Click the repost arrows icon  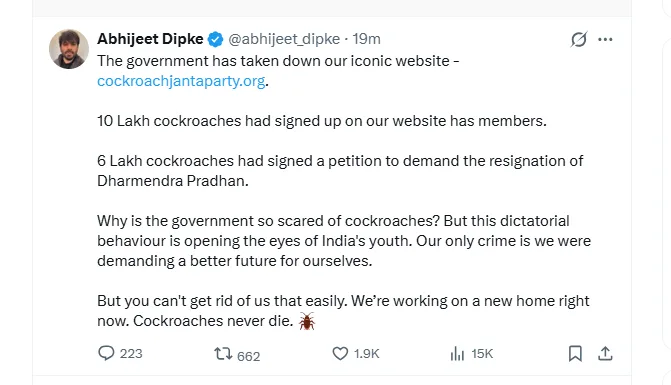point(223,354)
